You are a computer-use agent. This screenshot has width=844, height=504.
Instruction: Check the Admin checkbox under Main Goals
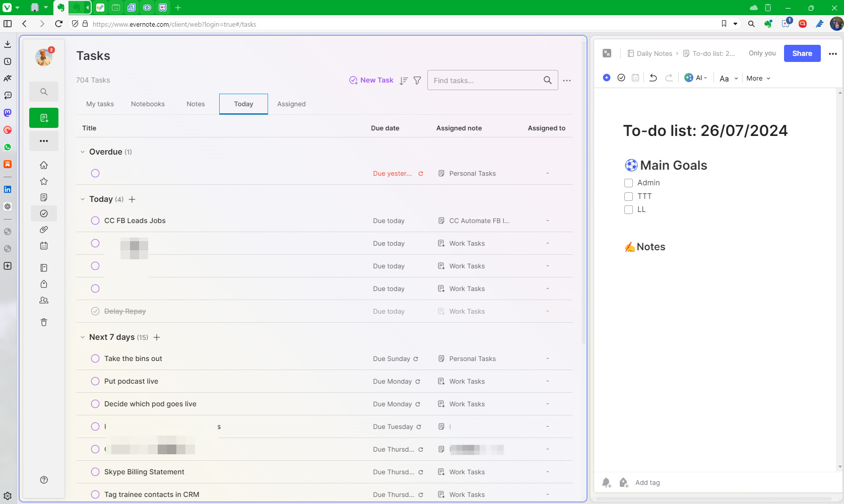(628, 183)
